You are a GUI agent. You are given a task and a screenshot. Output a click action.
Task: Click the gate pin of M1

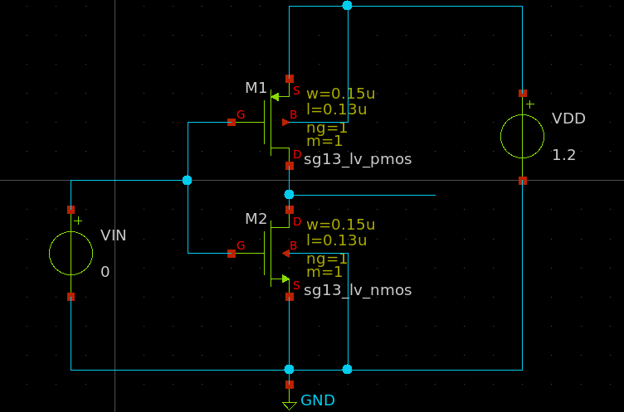click(231, 122)
